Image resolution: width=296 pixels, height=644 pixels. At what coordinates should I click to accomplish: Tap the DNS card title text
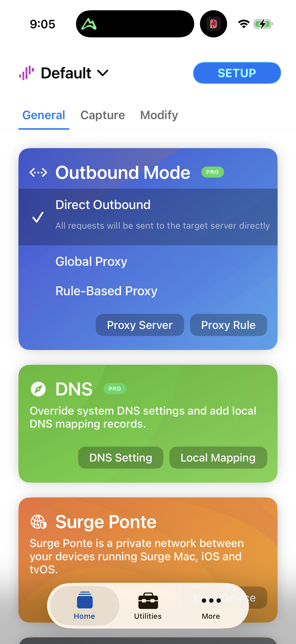74,389
